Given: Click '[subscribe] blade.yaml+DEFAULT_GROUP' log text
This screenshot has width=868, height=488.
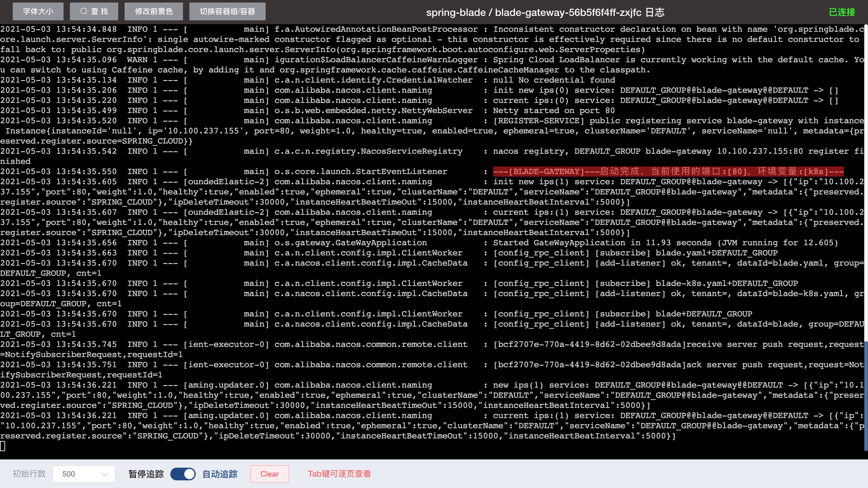Looking at the screenshot, I should coord(686,253).
